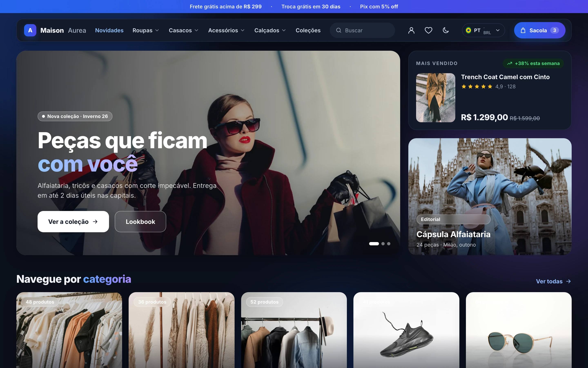The height and width of the screenshot is (368, 588).
Task: Click the Pix com 5% off text
Action: click(x=379, y=7)
